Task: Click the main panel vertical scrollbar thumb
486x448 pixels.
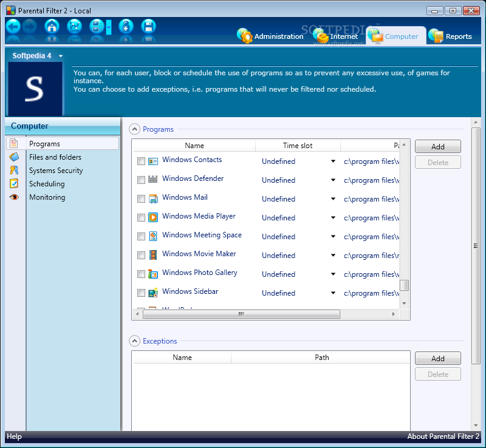Action: coord(476,246)
